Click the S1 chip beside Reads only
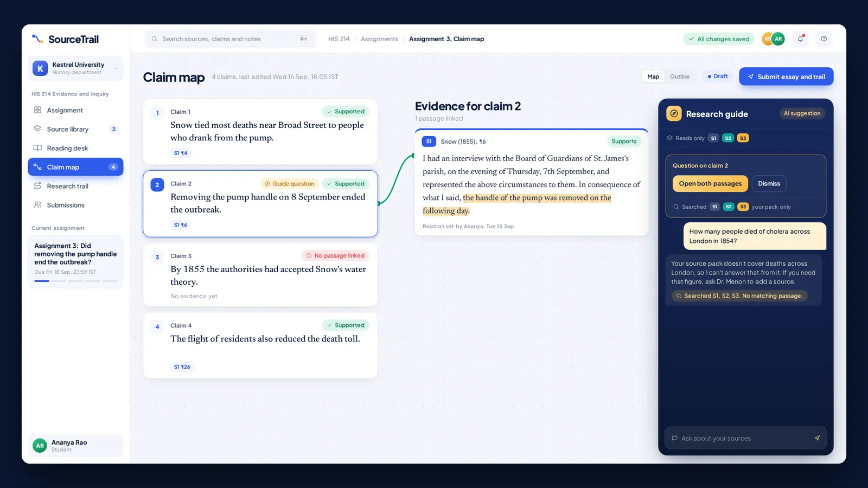Image resolution: width=868 pixels, height=488 pixels. click(x=713, y=138)
